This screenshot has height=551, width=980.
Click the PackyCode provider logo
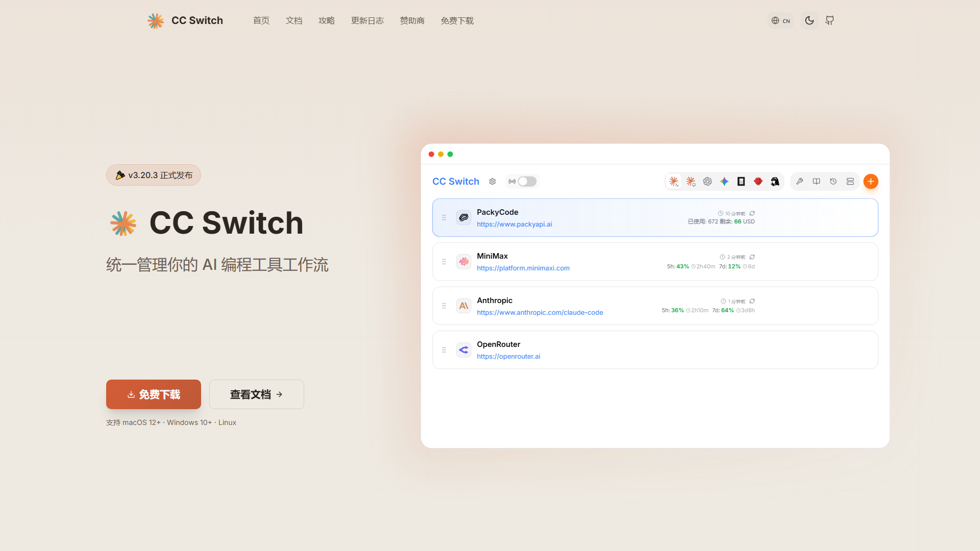tap(463, 218)
